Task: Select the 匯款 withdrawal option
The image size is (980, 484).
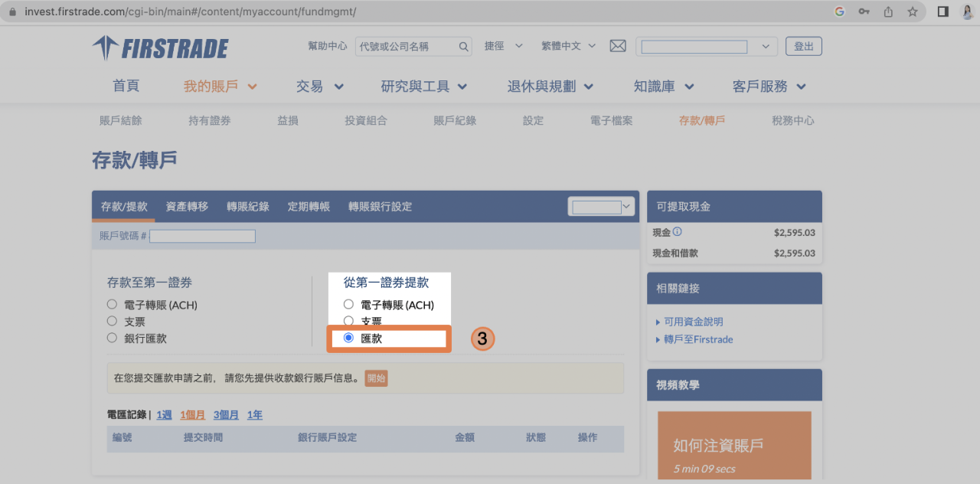Action: click(348, 338)
